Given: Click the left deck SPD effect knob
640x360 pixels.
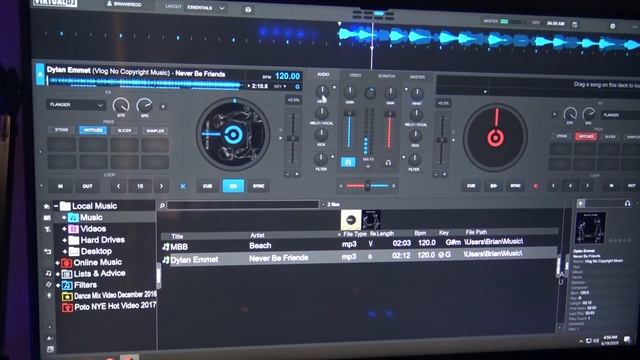Looking at the screenshot, I should (144, 106).
